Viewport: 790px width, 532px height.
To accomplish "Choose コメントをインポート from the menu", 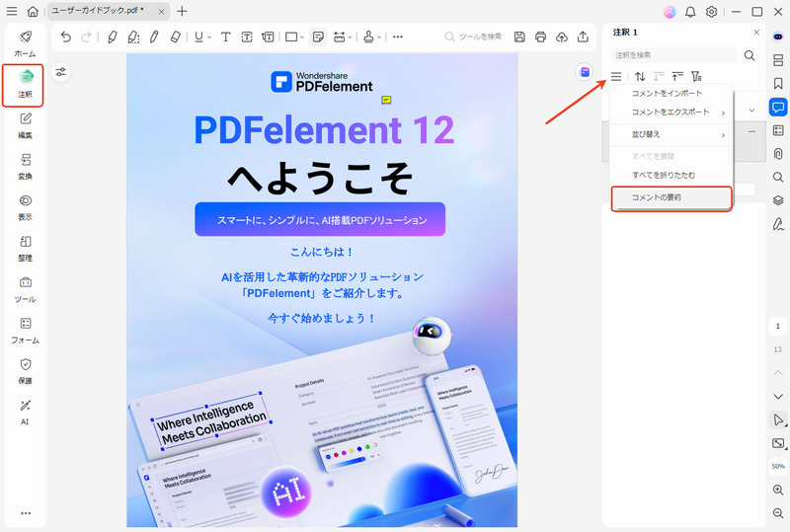I will [671, 93].
